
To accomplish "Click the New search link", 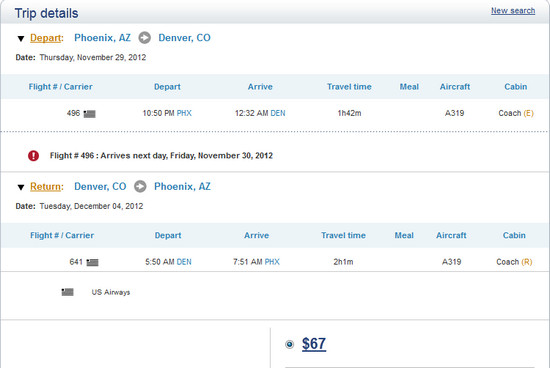I will pos(513,11).
